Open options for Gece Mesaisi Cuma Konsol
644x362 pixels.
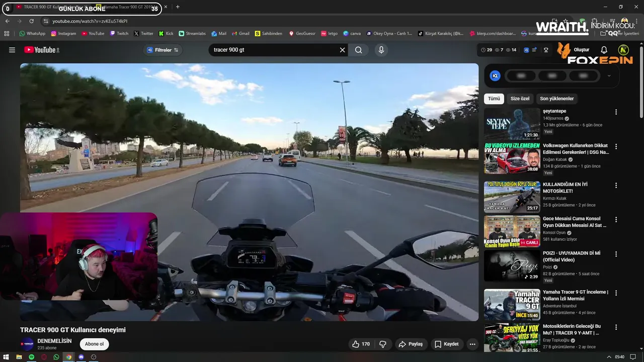[x=616, y=220]
